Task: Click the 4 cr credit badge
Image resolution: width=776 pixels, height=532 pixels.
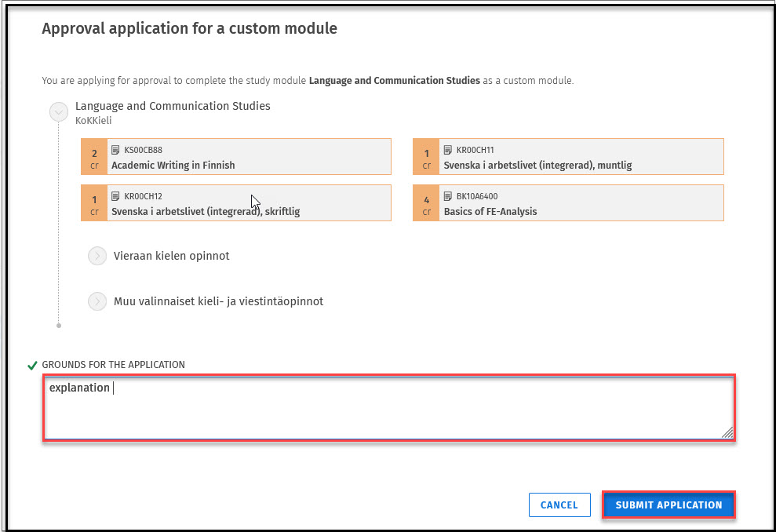Action: [x=426, y=203]
